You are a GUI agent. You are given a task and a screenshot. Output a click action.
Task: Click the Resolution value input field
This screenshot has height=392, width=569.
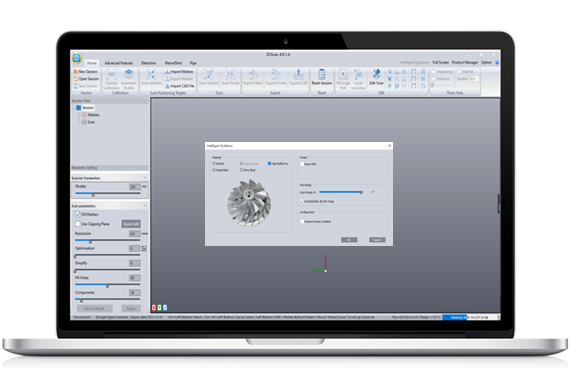(135, 234)
